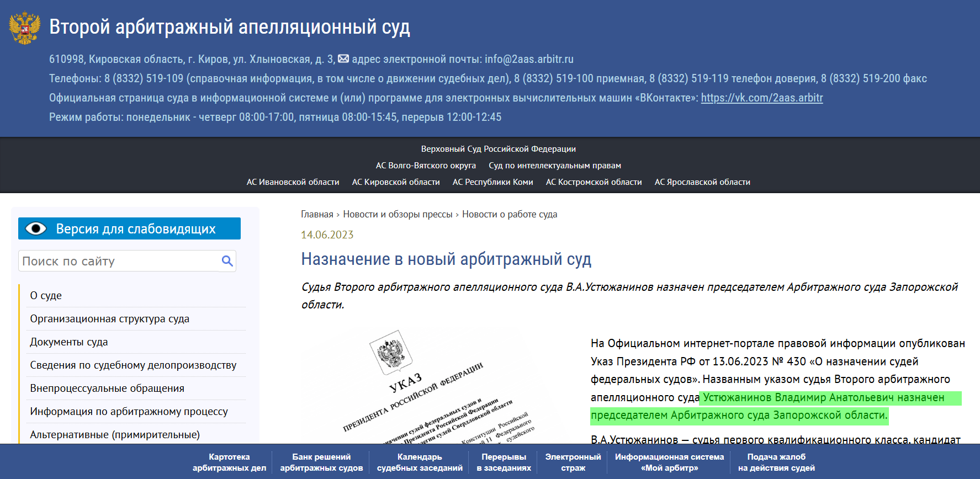Click the site title 'Второй арбитражный апелляционный суд'
This screenshot has width=980, height=479.
[230, 26]
